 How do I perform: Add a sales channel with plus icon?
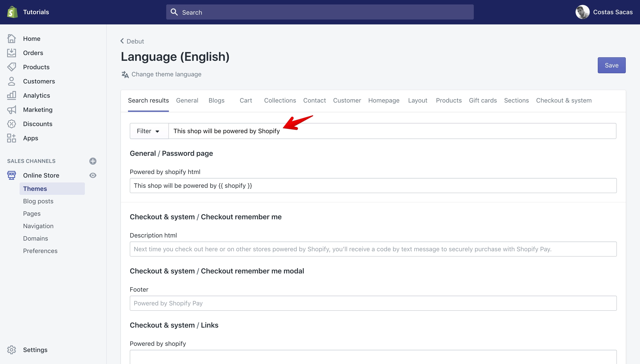(x=93, y=161)
